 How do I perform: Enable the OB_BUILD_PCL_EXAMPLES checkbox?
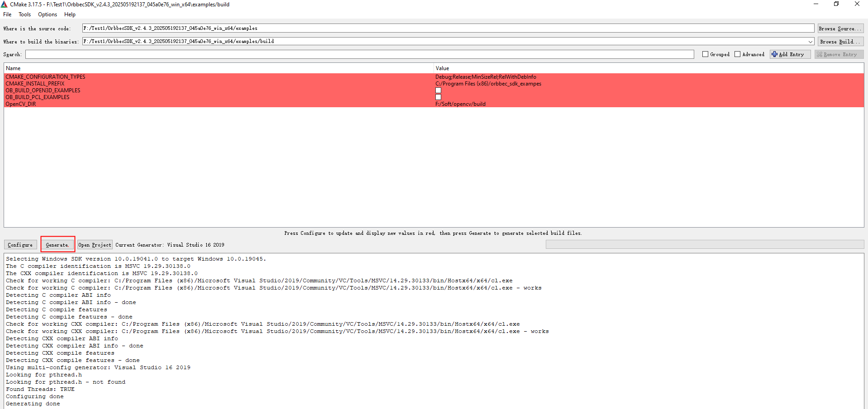point(438,97)
